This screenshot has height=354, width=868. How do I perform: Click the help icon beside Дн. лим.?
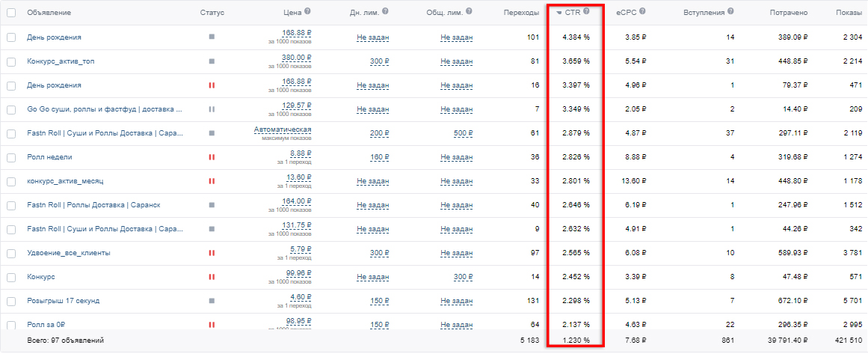393,12
